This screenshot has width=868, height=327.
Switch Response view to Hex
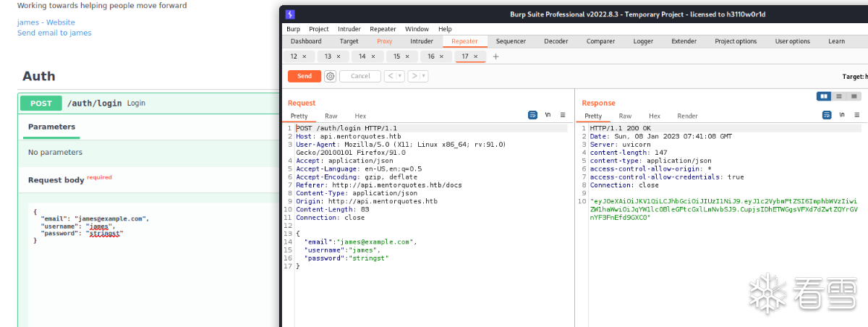click(655, 116)
